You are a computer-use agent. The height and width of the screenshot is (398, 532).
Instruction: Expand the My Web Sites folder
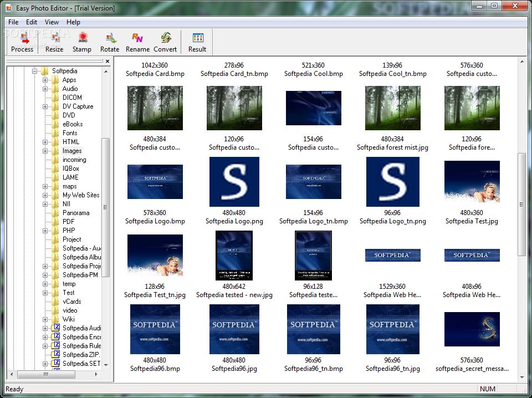[x=45, y=195]
